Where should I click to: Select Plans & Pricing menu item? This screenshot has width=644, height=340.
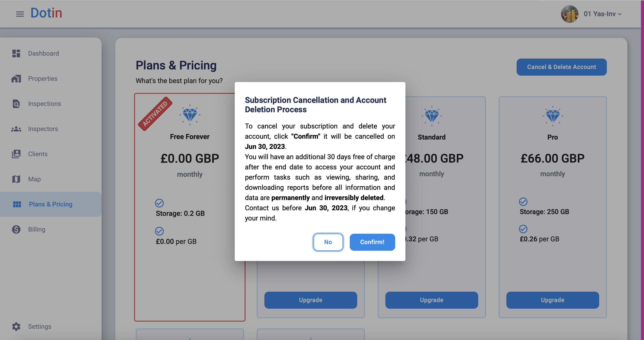pos(51,204)
